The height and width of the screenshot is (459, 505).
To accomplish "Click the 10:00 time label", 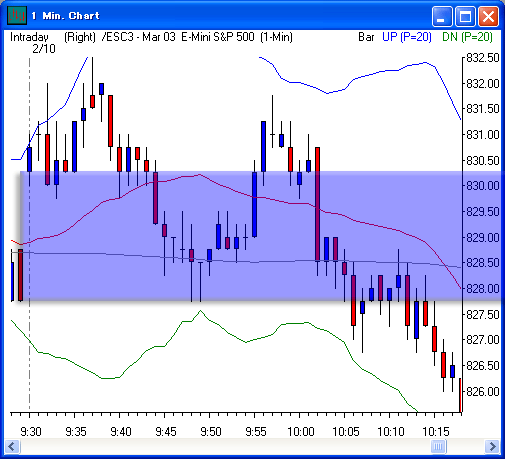I will coord(301,432).
